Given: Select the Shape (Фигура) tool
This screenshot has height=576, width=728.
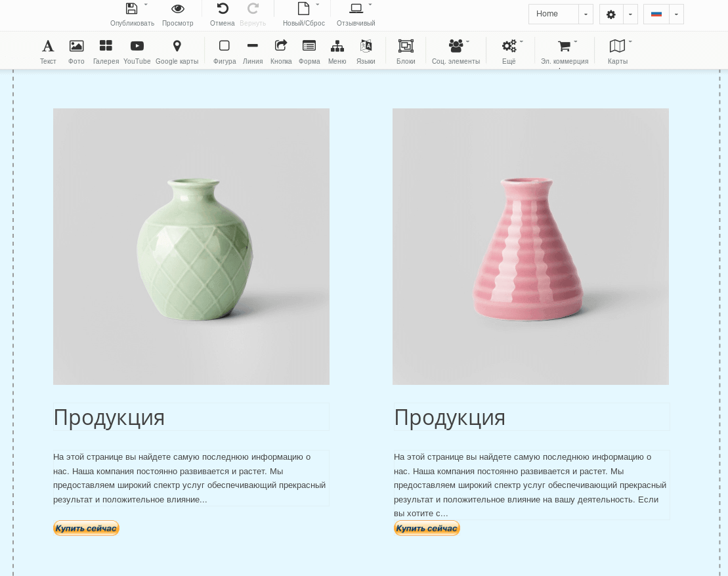Looking at the screenshot, I should tap(225, 52).
